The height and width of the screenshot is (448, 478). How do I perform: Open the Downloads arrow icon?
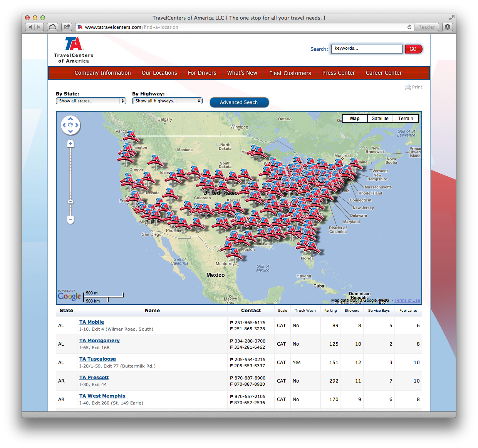(447, 27)
